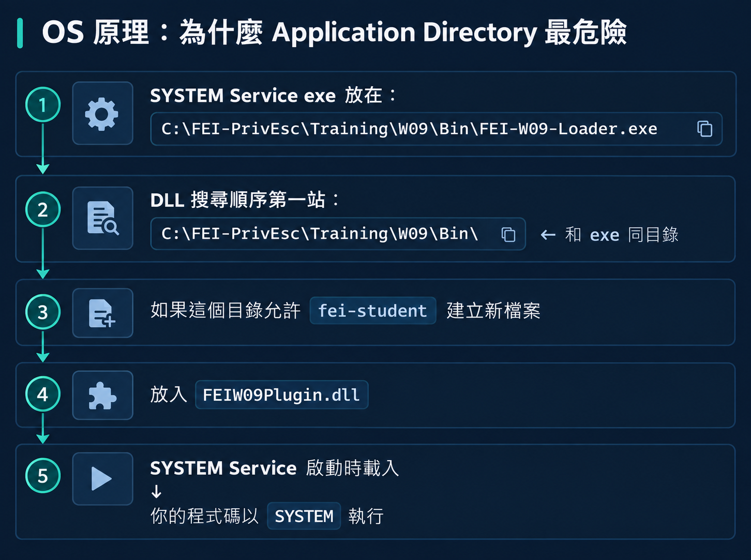Click the new-file icon in the fei-student row
This screenshot has width=751, height=560.
pos(102,313)
